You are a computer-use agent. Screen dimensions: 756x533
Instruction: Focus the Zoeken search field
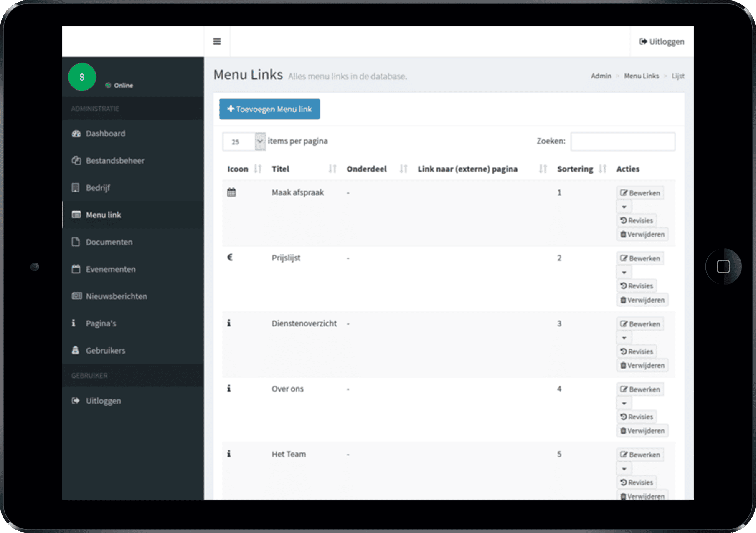tap(623, 141)
